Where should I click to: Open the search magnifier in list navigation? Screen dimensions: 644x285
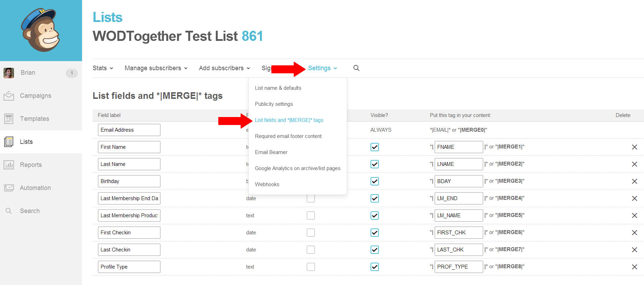click(x=356, y=68)
